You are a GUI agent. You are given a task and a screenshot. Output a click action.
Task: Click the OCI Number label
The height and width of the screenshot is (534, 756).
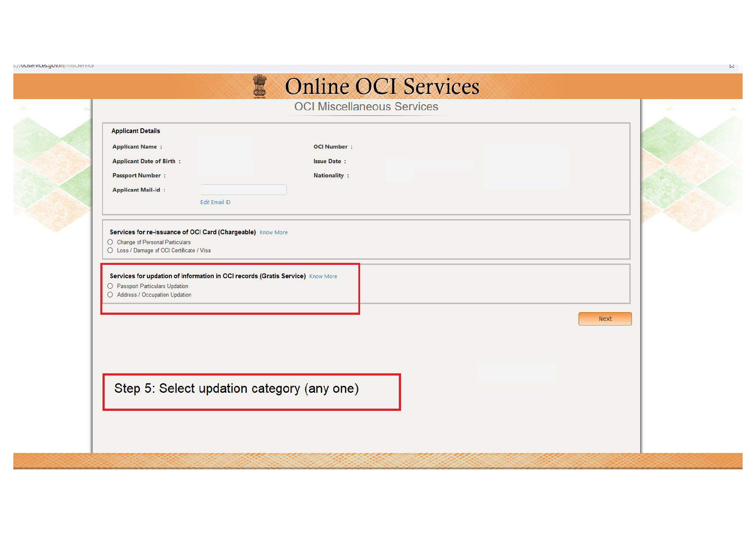pos(330,147)
